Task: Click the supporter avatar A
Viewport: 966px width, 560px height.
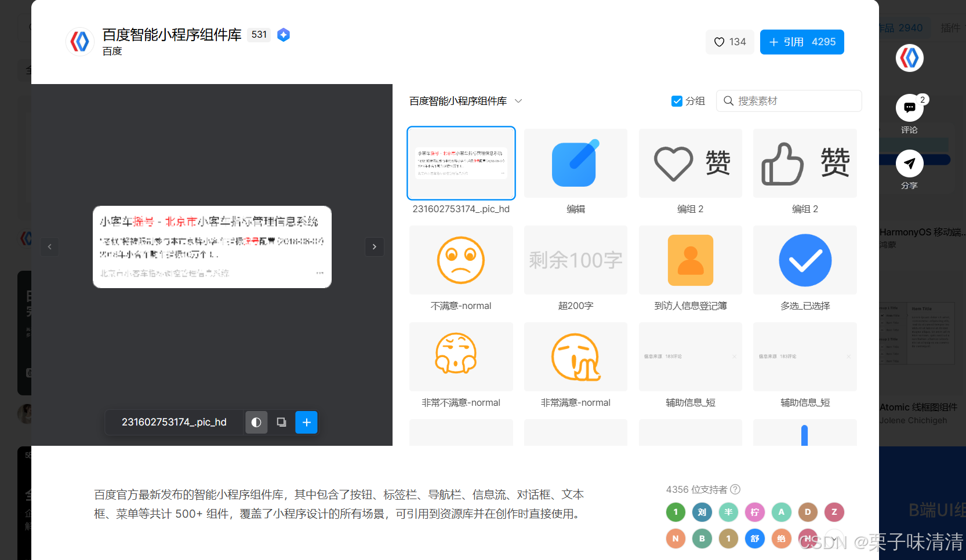Action: click(781, 512)
